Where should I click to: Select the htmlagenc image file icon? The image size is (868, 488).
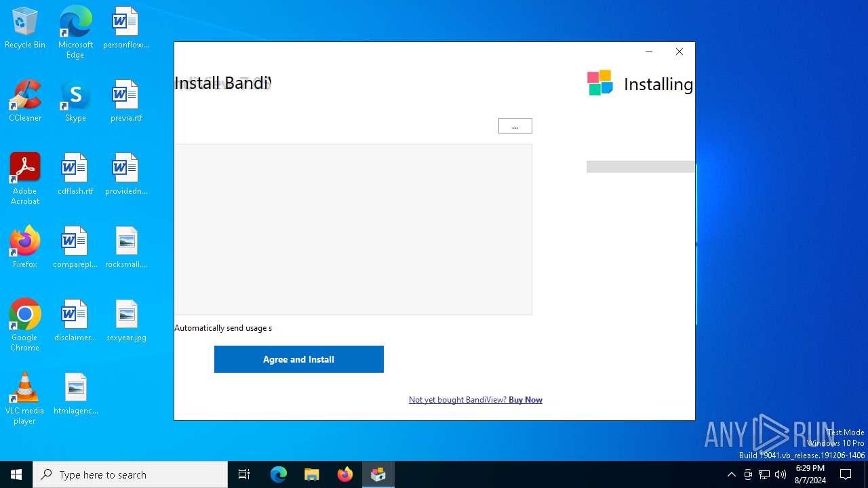click(75, 394)
